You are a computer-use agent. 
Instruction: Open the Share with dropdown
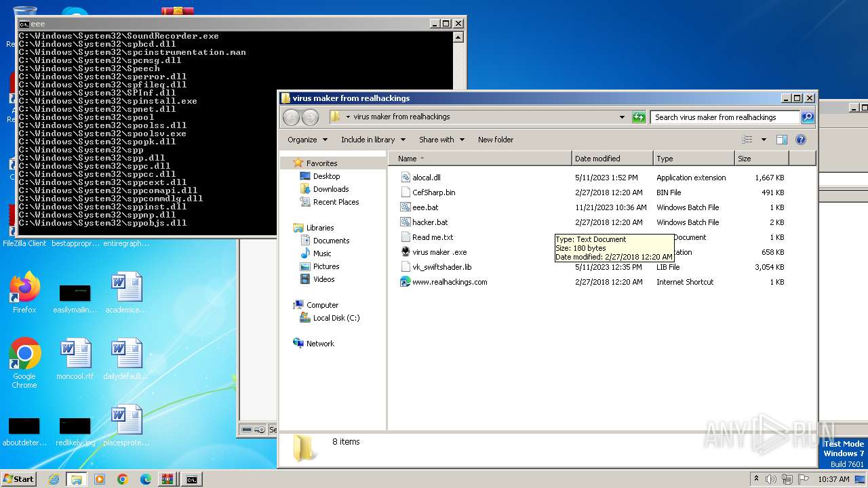click(x=441, y=140)
